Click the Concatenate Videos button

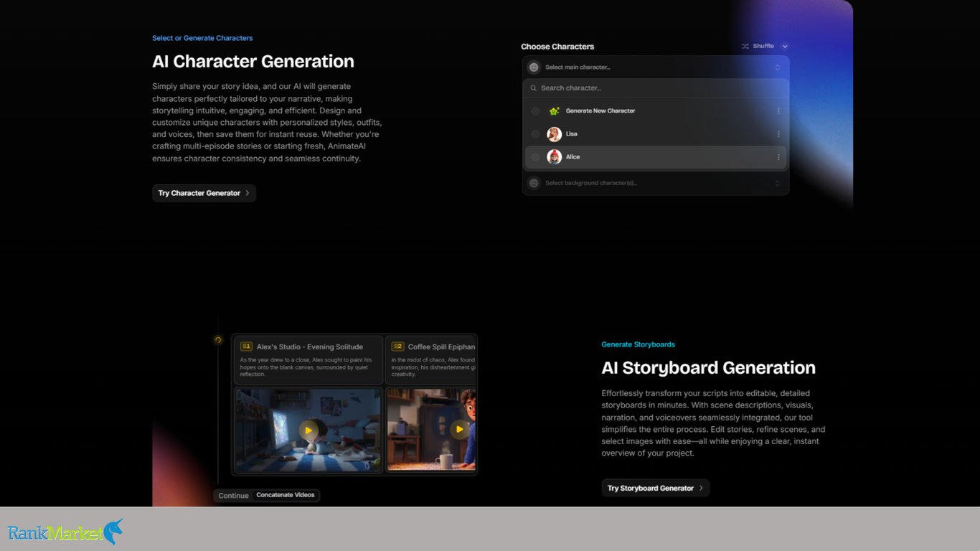[x=286, y=495]
